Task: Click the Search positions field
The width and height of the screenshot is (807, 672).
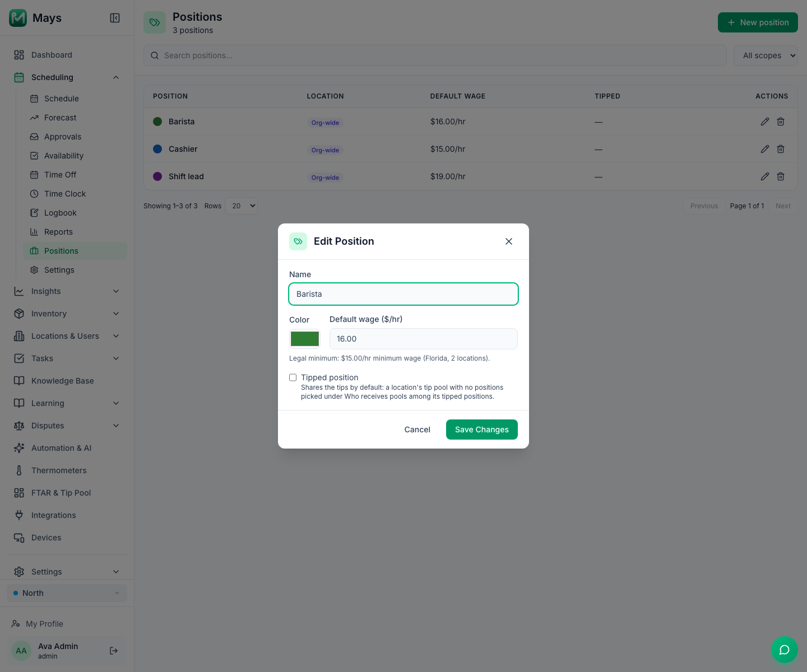Action: pos(435,55)
